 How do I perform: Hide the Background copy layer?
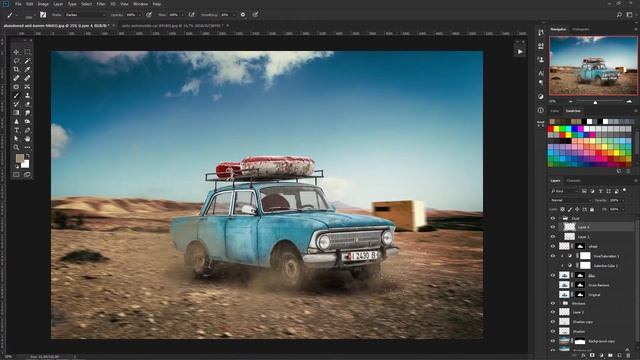tap(553, 341)
